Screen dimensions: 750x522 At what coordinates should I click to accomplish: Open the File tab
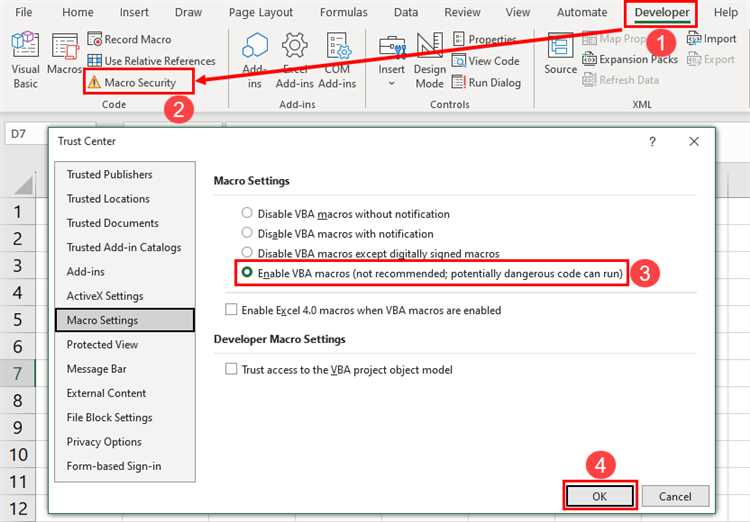click(x=23, y=12)
